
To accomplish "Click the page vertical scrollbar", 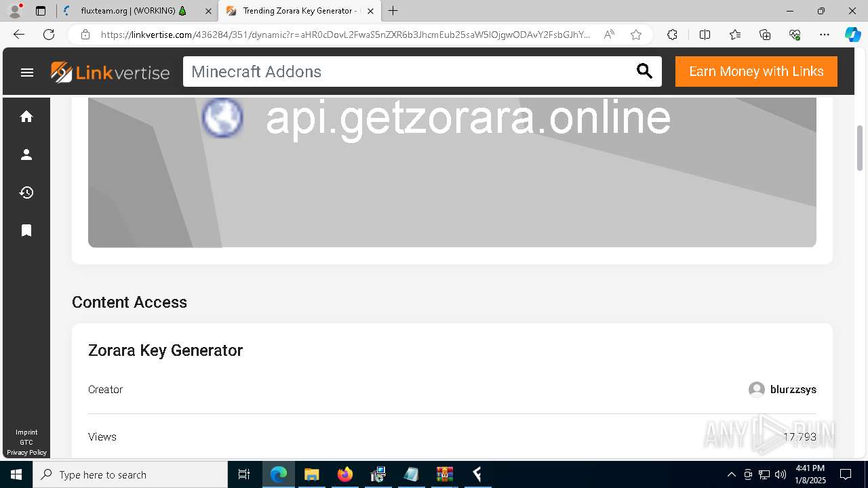I will tap(860, 148).
